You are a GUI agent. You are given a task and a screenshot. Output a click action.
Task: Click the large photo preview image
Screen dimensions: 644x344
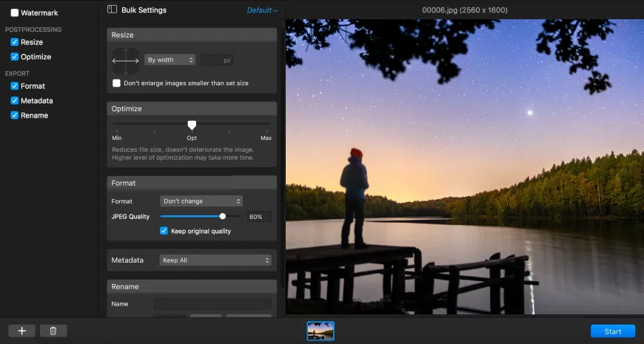point(465,166)
